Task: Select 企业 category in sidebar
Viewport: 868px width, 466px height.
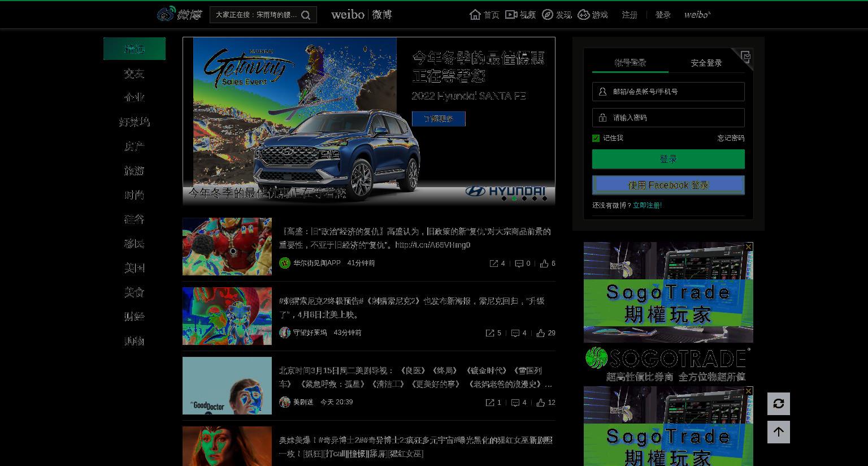Action: [134, 97]
